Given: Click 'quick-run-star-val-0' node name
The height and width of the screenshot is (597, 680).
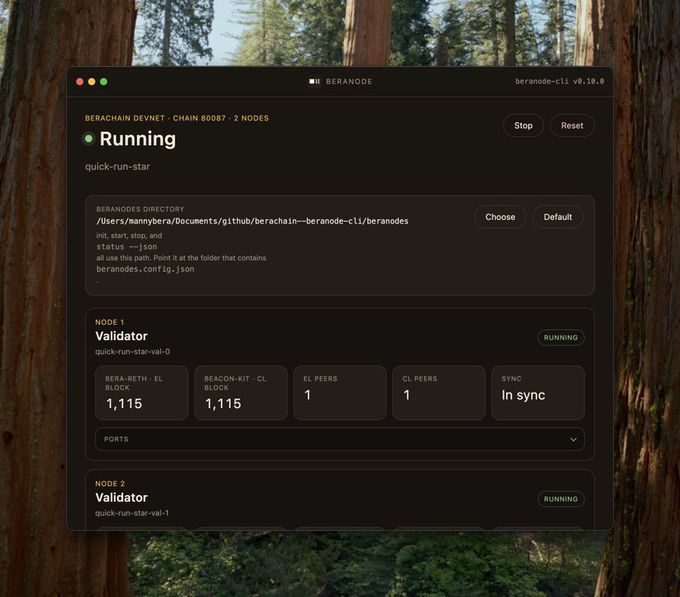Looking at the screenshot, I should 132,352.
